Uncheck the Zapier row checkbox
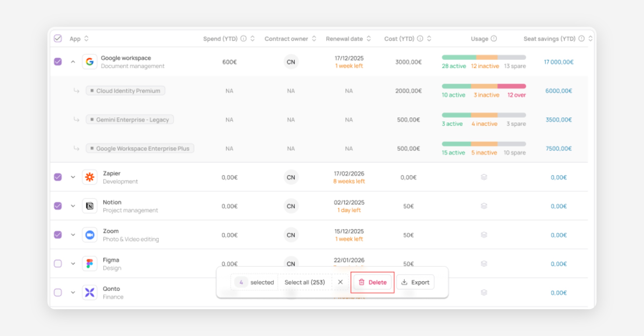This screenshot has height=336, width=644. pos(58,177)
